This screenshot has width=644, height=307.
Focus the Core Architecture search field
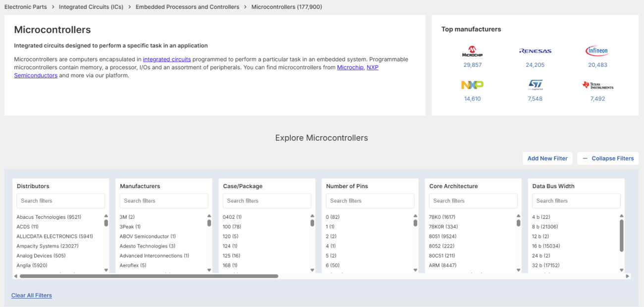click(473, 201)
